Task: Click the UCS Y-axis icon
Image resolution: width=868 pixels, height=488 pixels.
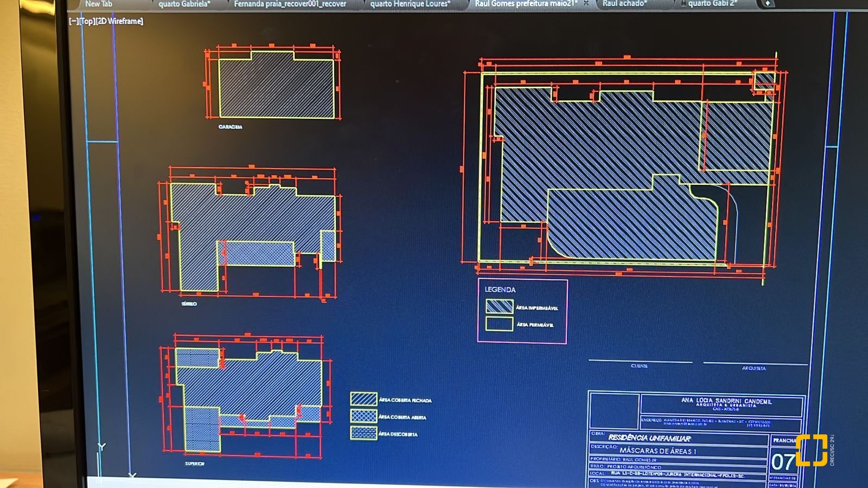Action: [x=101, y=447]
